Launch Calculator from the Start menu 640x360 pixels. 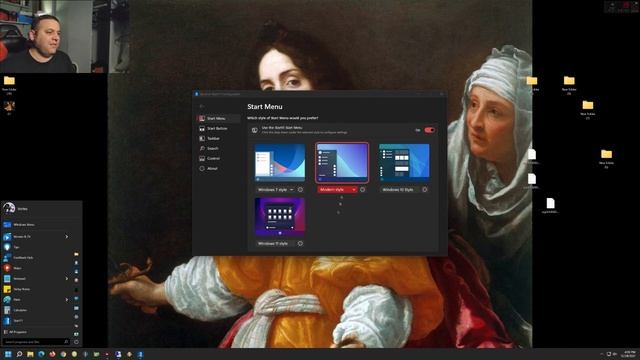37,310
